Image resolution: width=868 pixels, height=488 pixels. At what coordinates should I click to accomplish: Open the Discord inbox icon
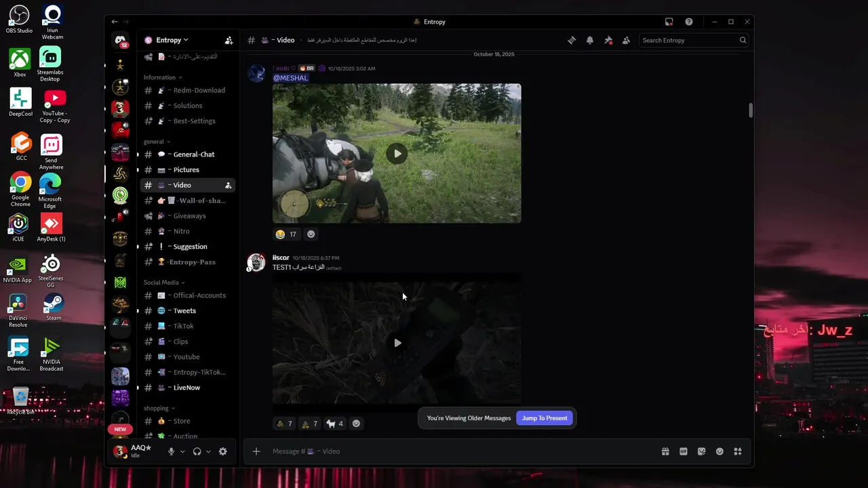(669, 22)
